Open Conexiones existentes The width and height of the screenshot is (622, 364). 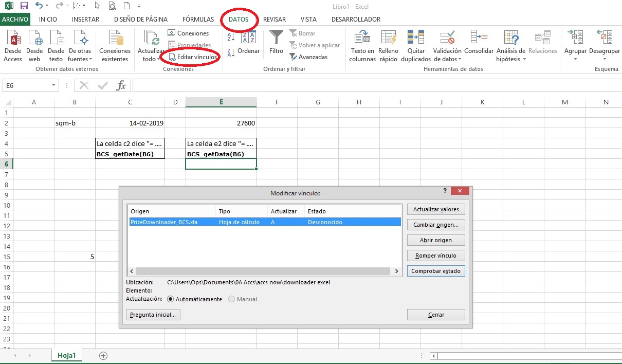pos(115,46)
